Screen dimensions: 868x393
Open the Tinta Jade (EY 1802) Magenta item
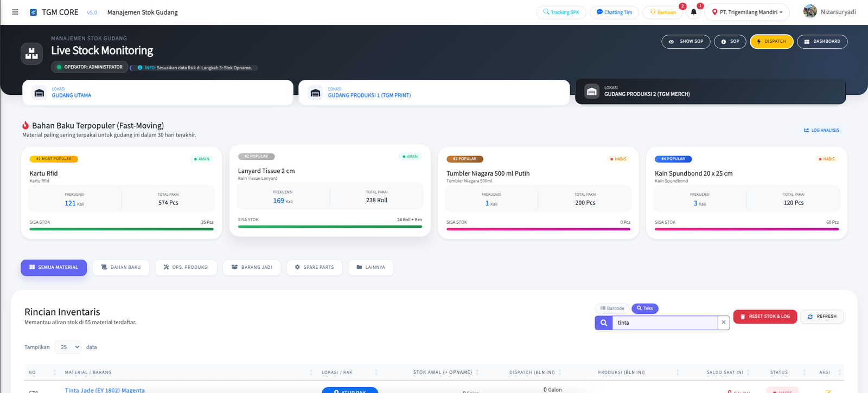click(105, 390)
